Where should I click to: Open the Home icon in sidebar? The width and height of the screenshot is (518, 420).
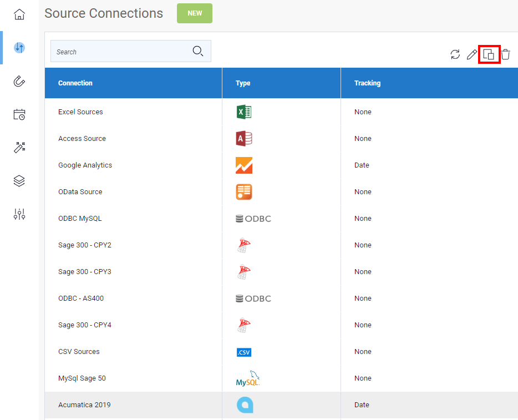tap(19, 14)
